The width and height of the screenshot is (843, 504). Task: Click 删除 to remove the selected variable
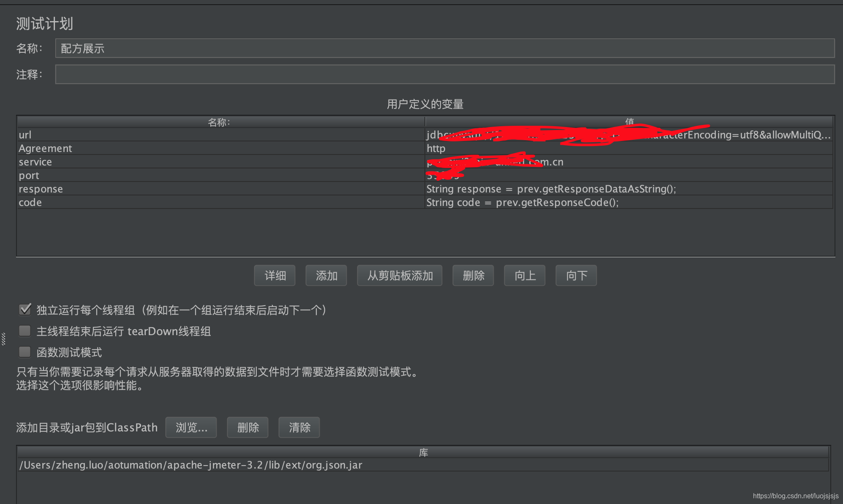(x=473, y=275)
